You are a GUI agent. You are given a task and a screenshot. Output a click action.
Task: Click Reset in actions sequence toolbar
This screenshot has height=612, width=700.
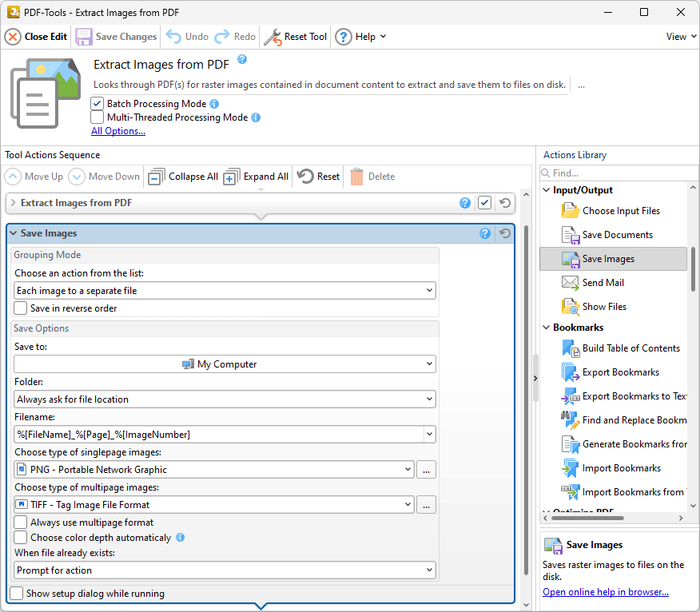tap(318, 177)
